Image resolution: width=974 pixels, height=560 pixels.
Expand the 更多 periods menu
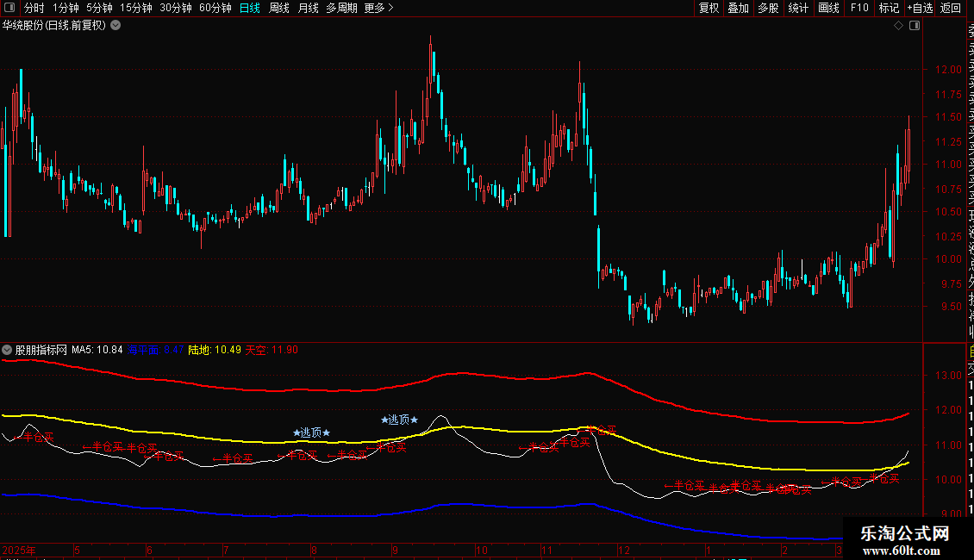[x=378, y=8]
